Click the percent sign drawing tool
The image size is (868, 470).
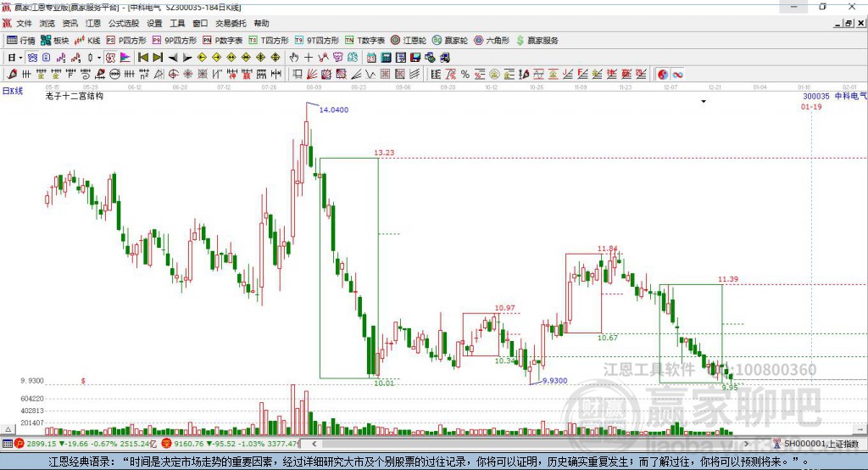point(465,74)
